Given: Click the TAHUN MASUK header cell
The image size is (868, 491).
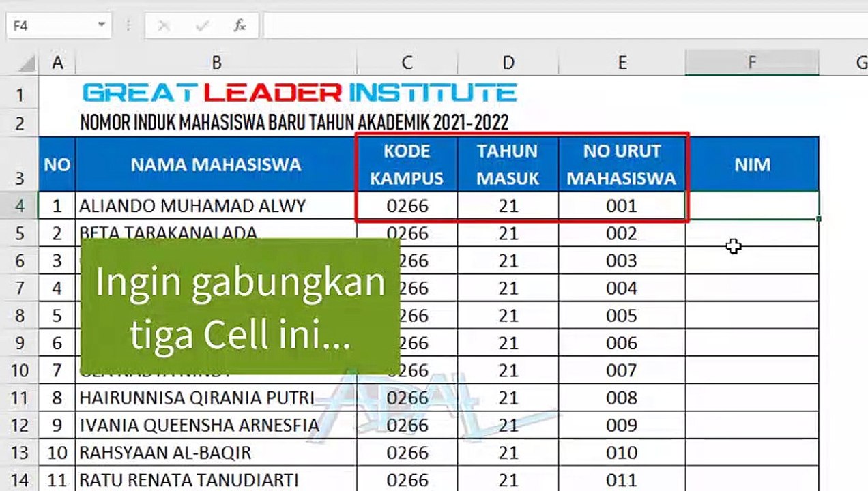Looking at the screenshot, I should [x=508, y=164].
